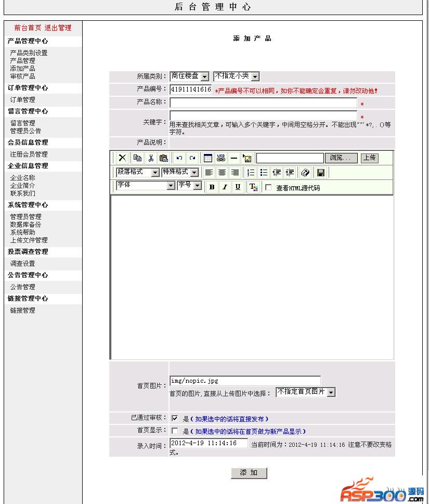This screenshot has width=429, height=504.
Task: Open 产品管理 in sidebar
Action: 22,60
